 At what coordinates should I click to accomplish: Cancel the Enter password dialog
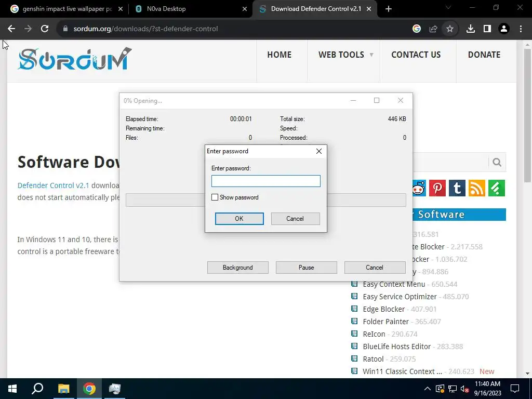tap(295, 219)
